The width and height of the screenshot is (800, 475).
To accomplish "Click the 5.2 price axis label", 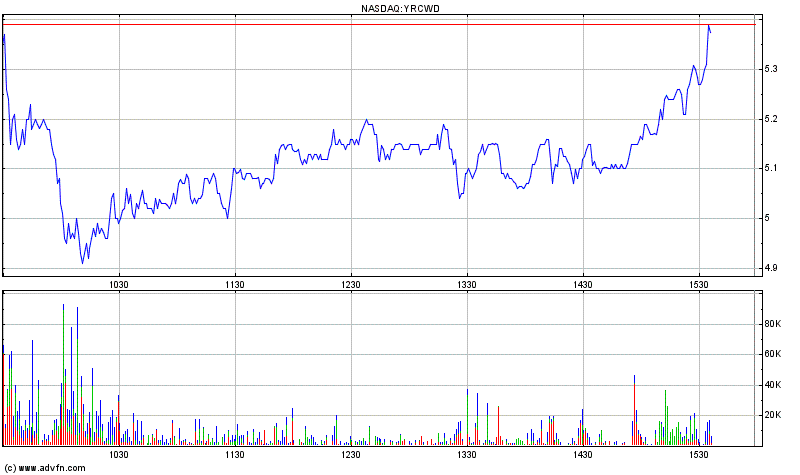I will pyautogui.click(x=770, y=119).
